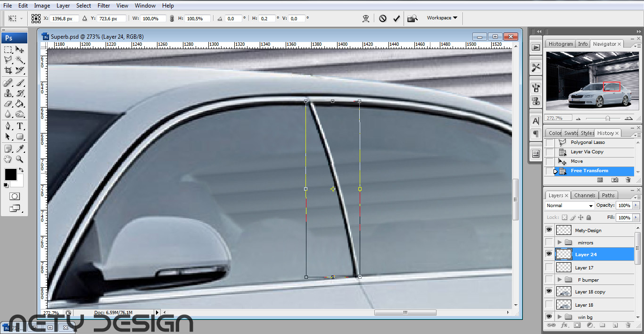Toggle Quick Mask mode
Viewport: 644px width, 334px height.
click(14, 196)
